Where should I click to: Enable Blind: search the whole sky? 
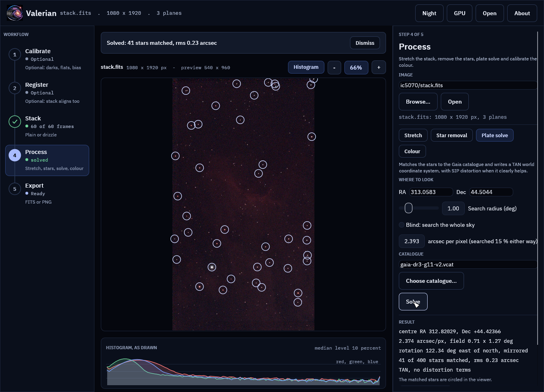[x=402, y=225]
